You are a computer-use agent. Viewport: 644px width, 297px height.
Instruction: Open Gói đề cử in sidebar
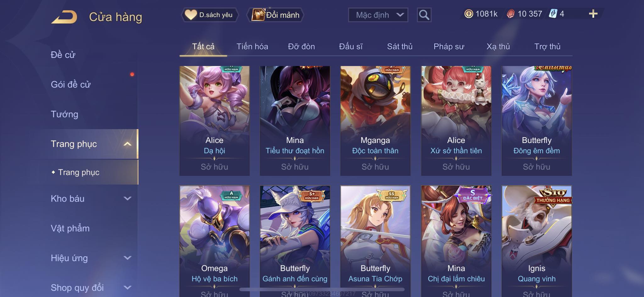[71, 84]
